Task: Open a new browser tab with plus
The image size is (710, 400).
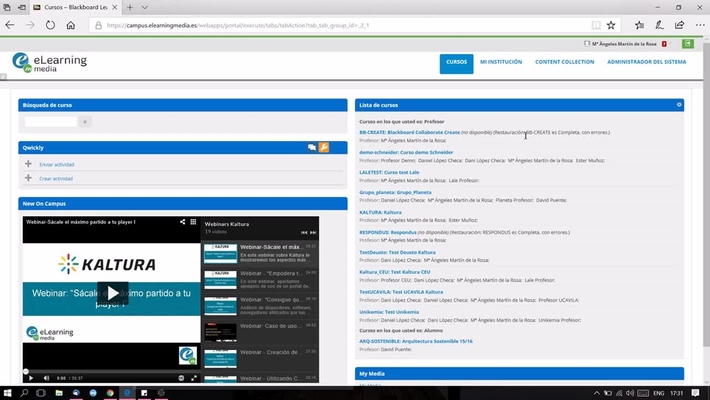Action: click(130, 7)
